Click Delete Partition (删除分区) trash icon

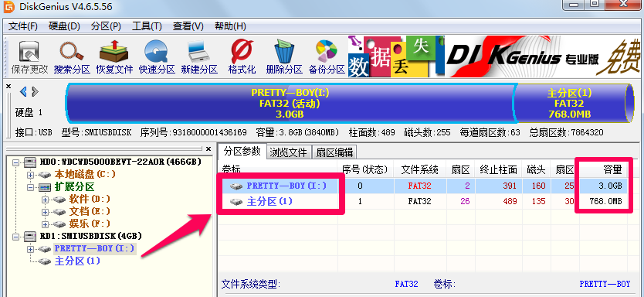[x=284, y=56]
